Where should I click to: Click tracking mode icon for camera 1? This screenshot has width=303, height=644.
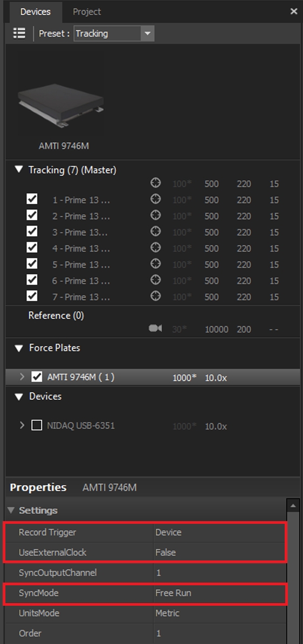(x=155, y=199)
